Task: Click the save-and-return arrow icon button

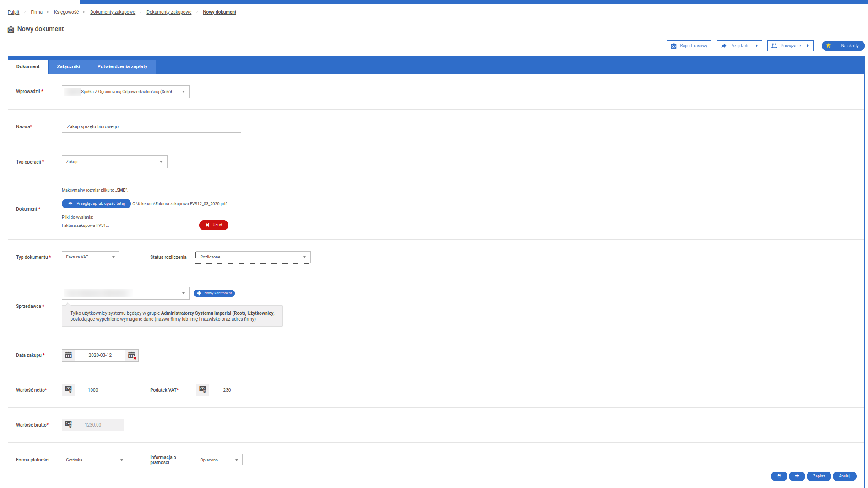Action: 779,476
